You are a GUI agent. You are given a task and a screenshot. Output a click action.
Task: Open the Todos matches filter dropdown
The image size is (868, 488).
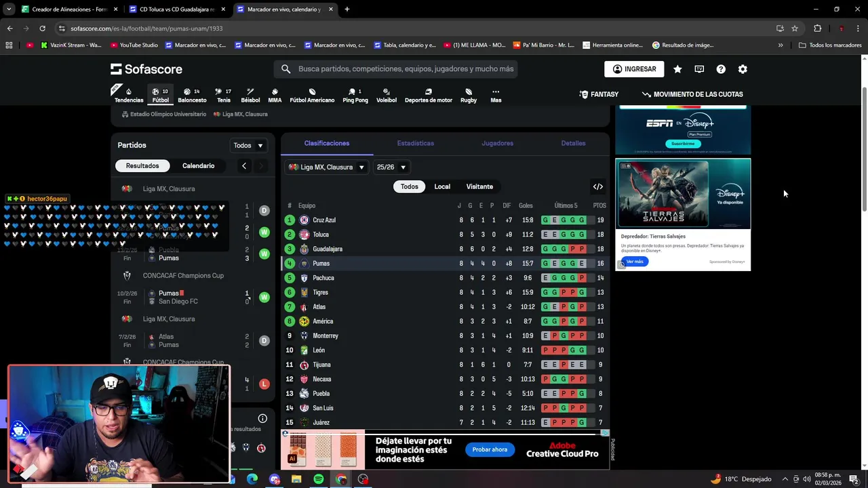coord(248,146)
